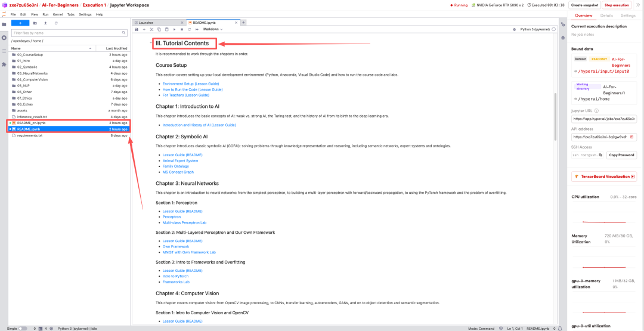Open the File Browser sidebar icon
This screenshot has width=644, height=331.
coord(4,24)
